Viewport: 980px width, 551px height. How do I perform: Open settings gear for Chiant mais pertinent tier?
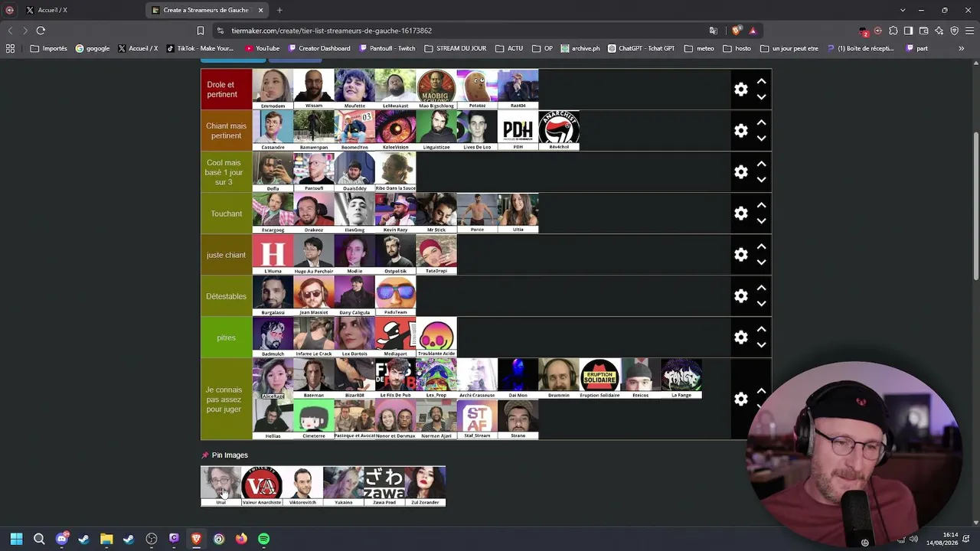(740, 131)
